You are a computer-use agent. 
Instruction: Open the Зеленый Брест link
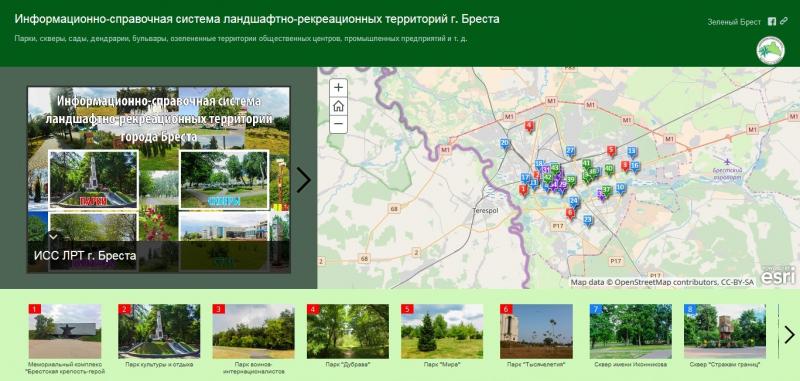tap(734, 22)
